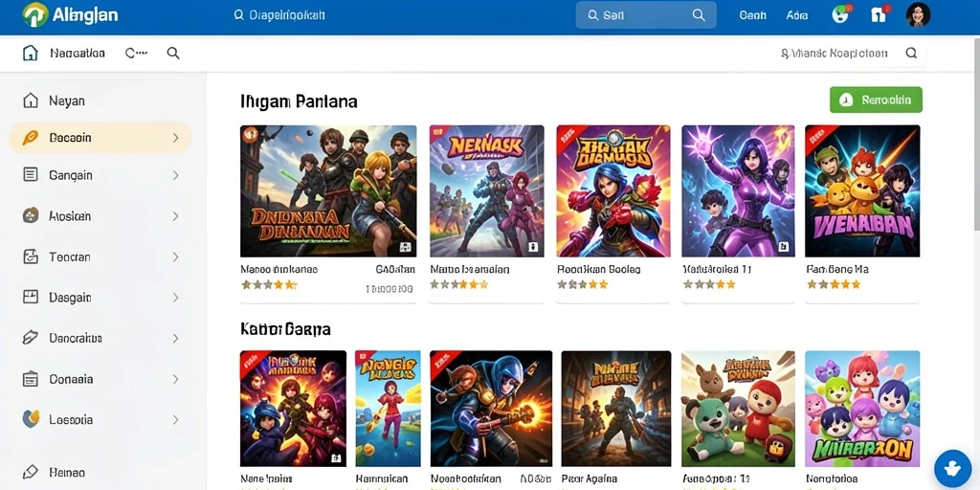Click the Neyan home icon in the sidebar
Viewport: 980px width, 490px height.
[x=30, y=100]
